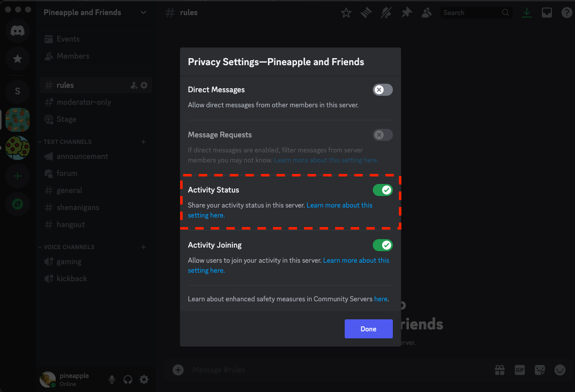Mute the microphone in user panel

pyautogui.click(x=112, y=379)
